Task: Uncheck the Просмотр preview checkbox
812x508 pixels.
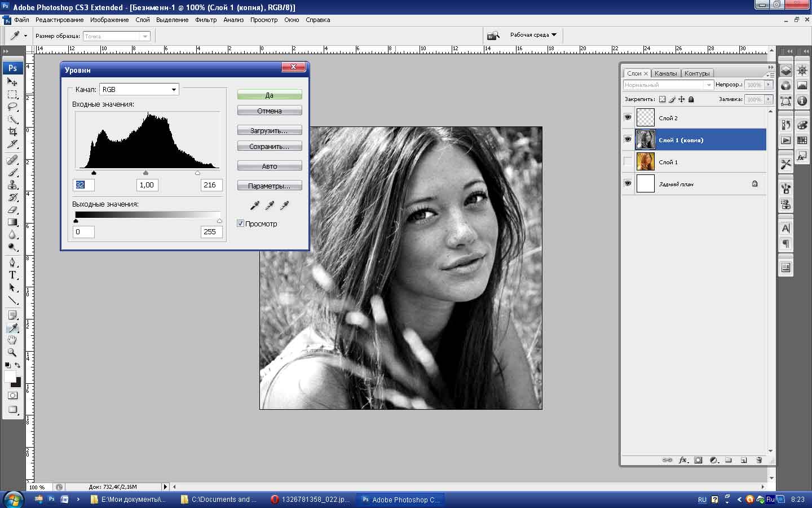Action: 241,224
